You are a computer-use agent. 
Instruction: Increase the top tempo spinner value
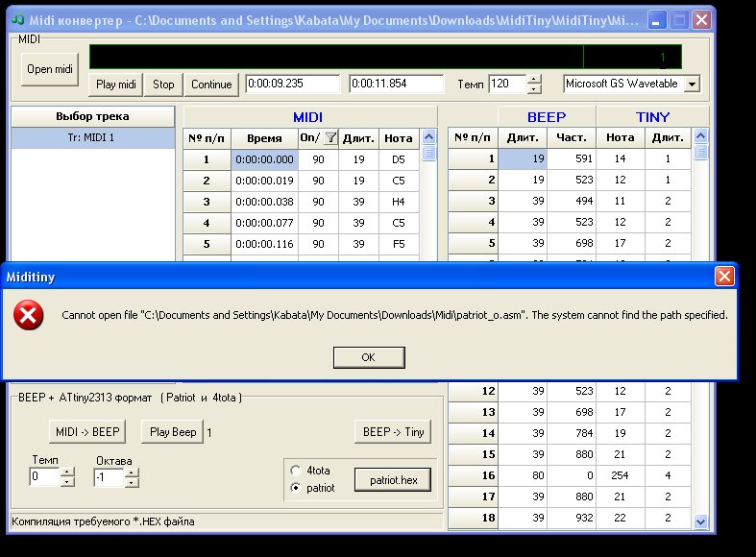[x=534, y=80]
